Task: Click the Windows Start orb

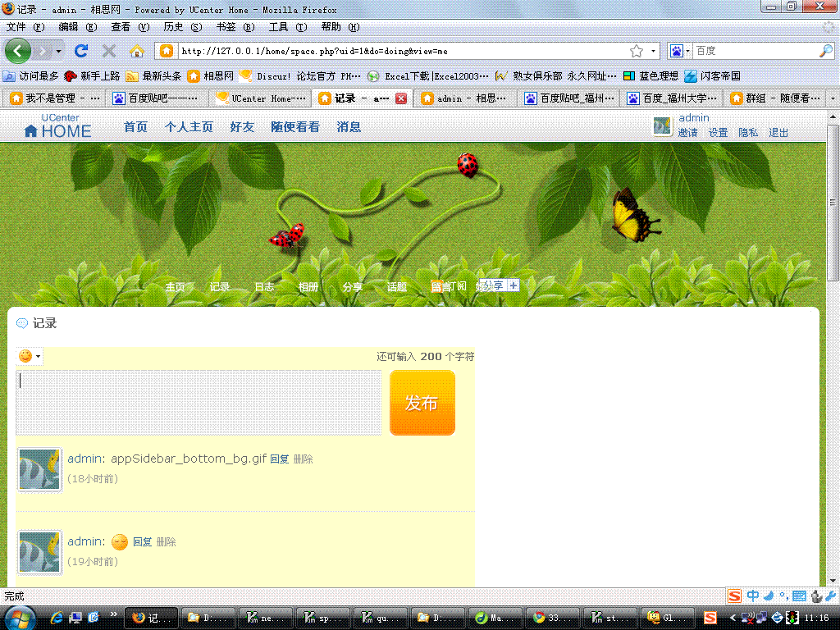Action: point(20,618)
